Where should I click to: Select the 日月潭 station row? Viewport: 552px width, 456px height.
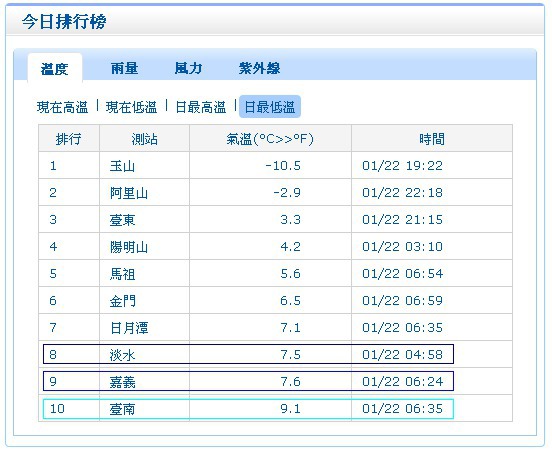pos(275,327)
